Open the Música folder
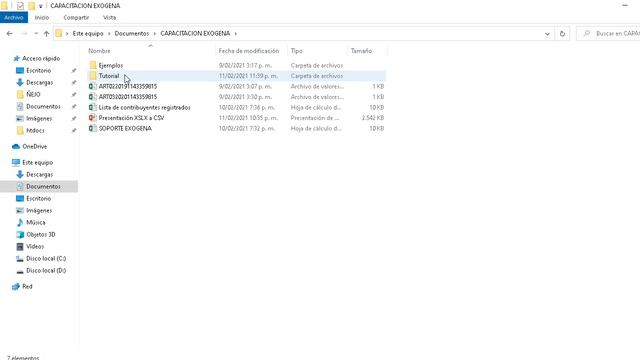The width and height of the screenshot is (640, 360). [x=36, y=222]
